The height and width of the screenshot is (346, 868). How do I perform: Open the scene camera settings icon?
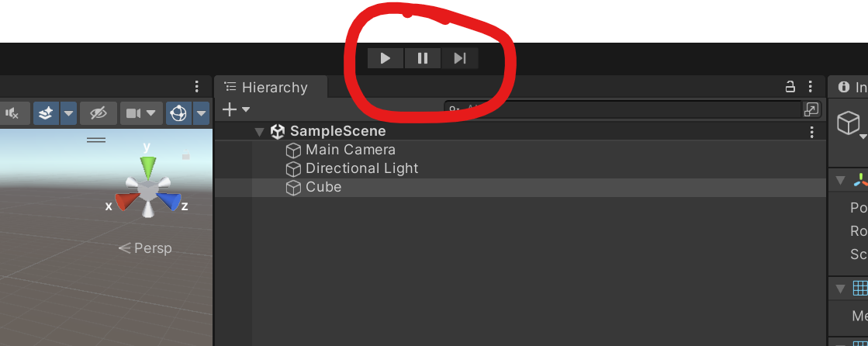coord(133,113)
